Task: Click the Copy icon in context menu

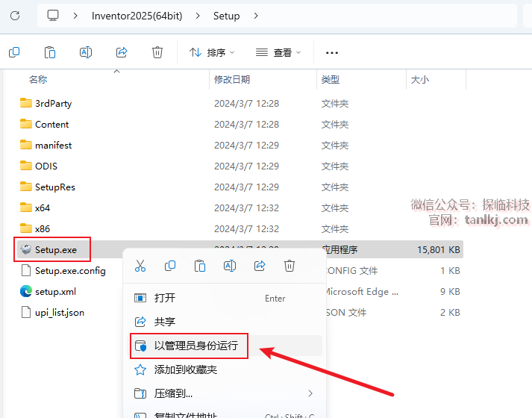Action: 170,266
